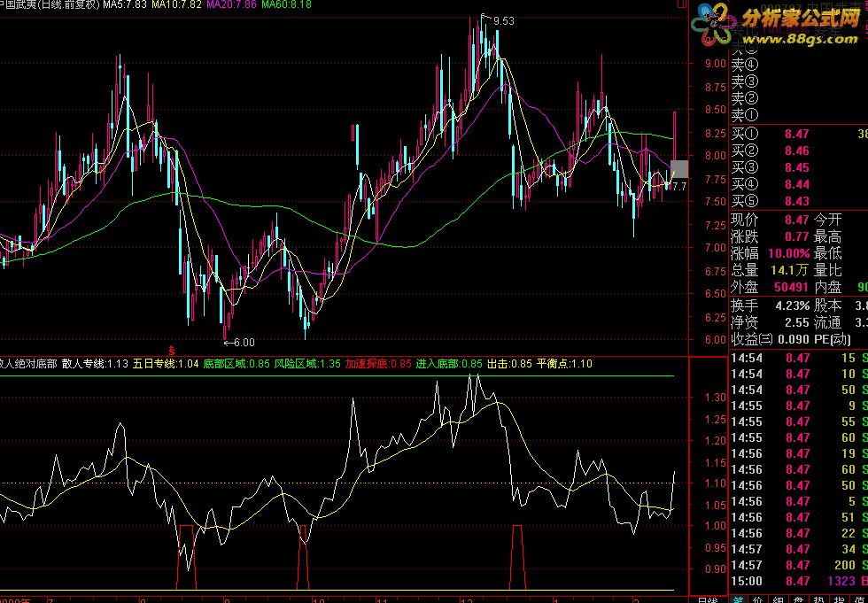Select the tick row with volume 1323
868x603 pixels.
coord(799,582)
